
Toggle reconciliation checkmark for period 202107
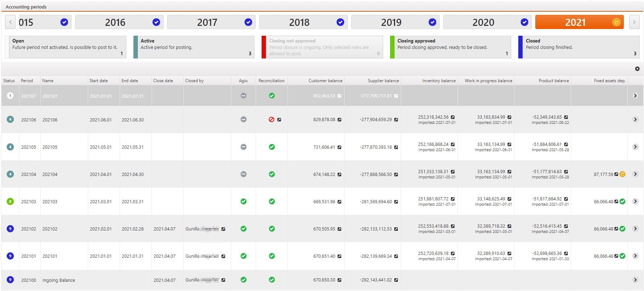[272, 96]
